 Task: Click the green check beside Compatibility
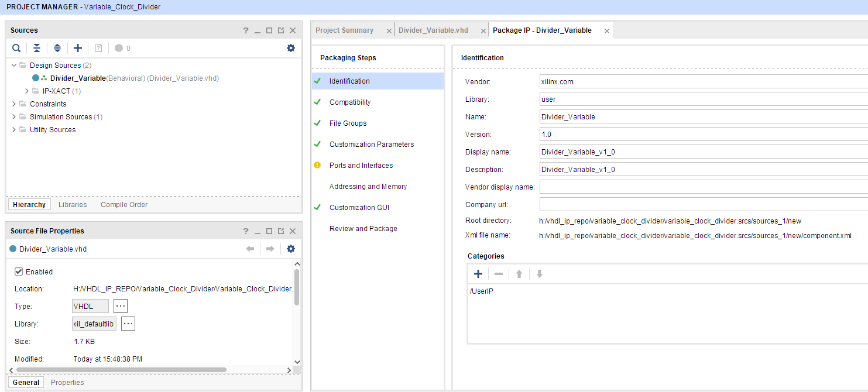pos(317,102)
